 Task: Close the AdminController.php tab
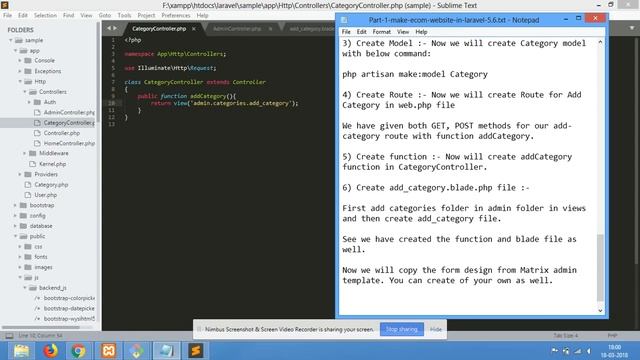coord(270,29)
